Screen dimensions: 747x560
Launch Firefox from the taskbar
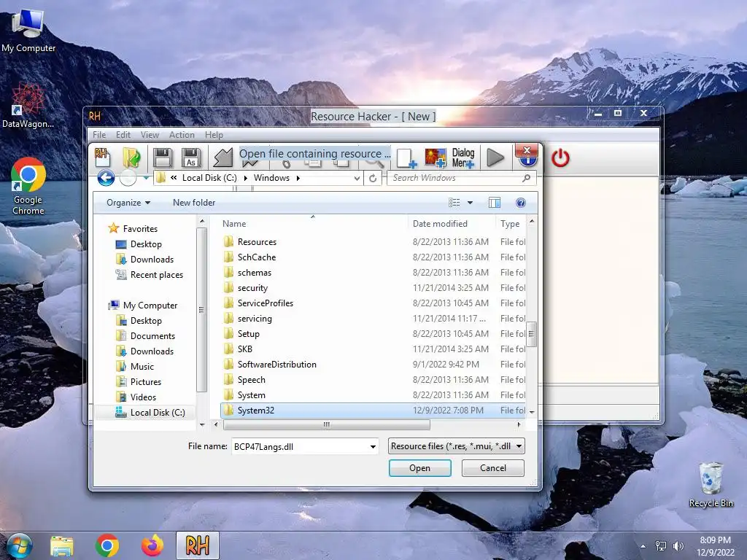point(152,545)
